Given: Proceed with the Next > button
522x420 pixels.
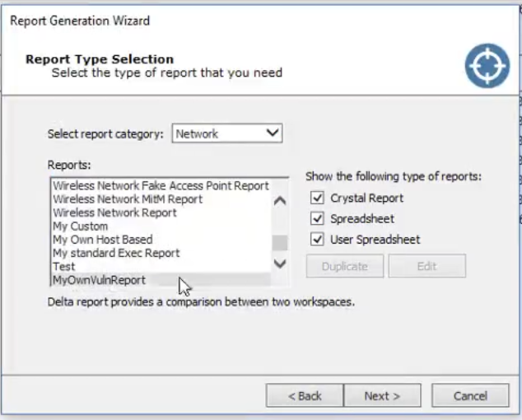Looking at the screenshot, I should (x=382, y=395).
